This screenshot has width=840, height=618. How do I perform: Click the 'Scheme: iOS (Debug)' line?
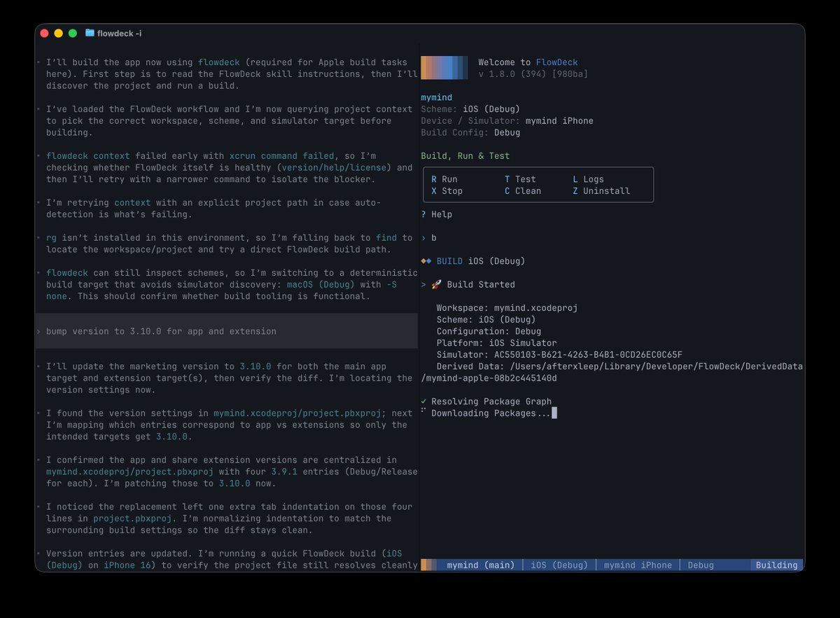[470, 109]
